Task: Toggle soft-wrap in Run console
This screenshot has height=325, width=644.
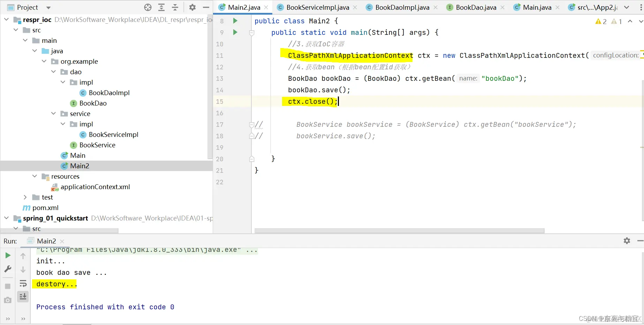Action: point(23,283)
